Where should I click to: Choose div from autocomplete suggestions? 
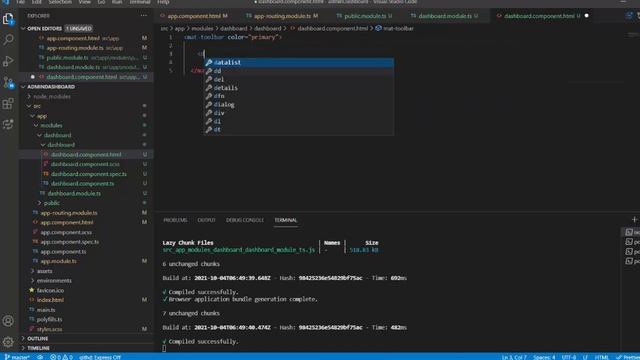(299, 113)
